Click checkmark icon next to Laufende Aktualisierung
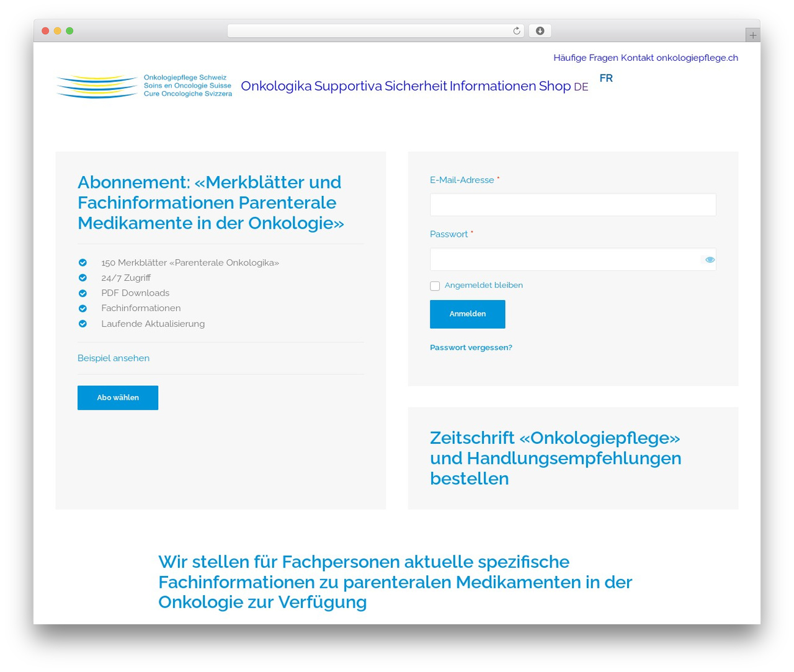Viewport: 794px width, 672px height. [x=83, y=324]
